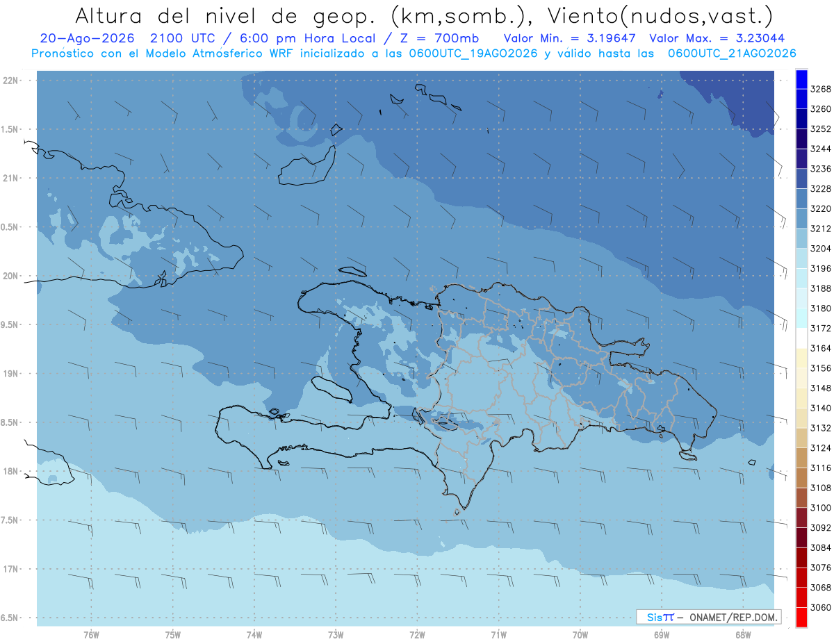Click the colorbar swatch between 3092 and 3084
This screenshot has width=834, height=644.
[801, 538]
